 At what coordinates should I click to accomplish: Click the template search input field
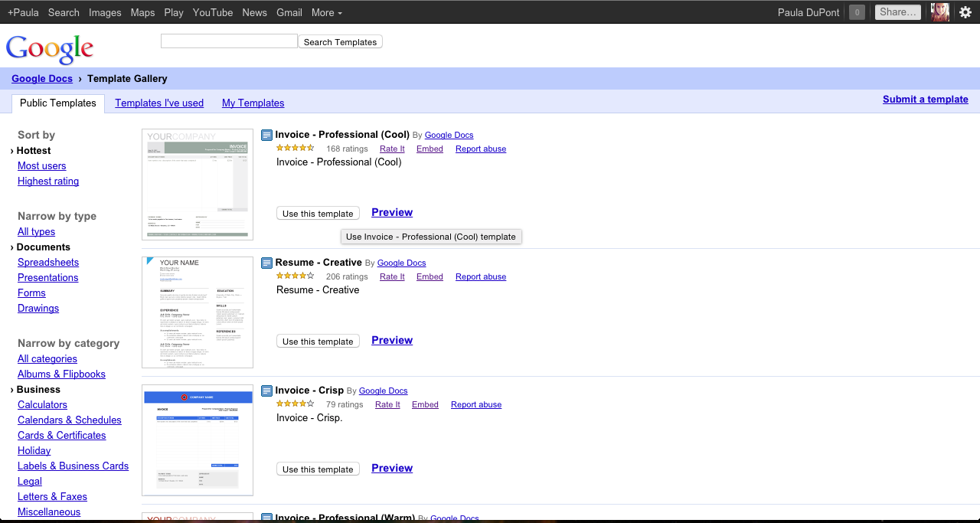click(229, 41)
